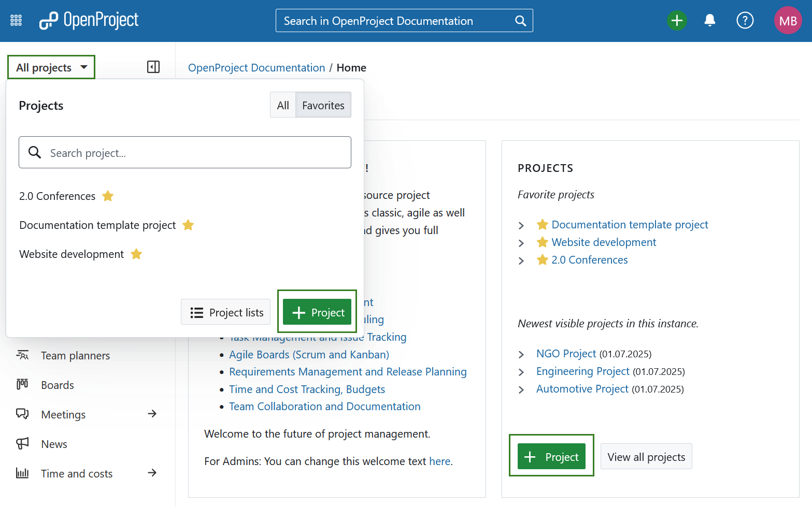Open Requirements Management and Release Planning link

(348, 371)
